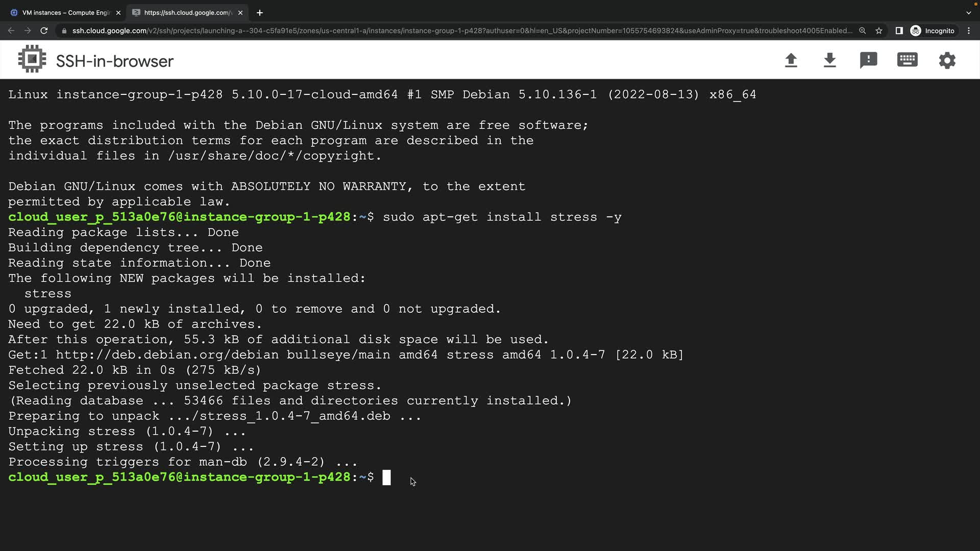Viewport: 980px width, 551px height.
Task: Click the address bar URL
Action: pyautogui.click(x=459, y=31)
